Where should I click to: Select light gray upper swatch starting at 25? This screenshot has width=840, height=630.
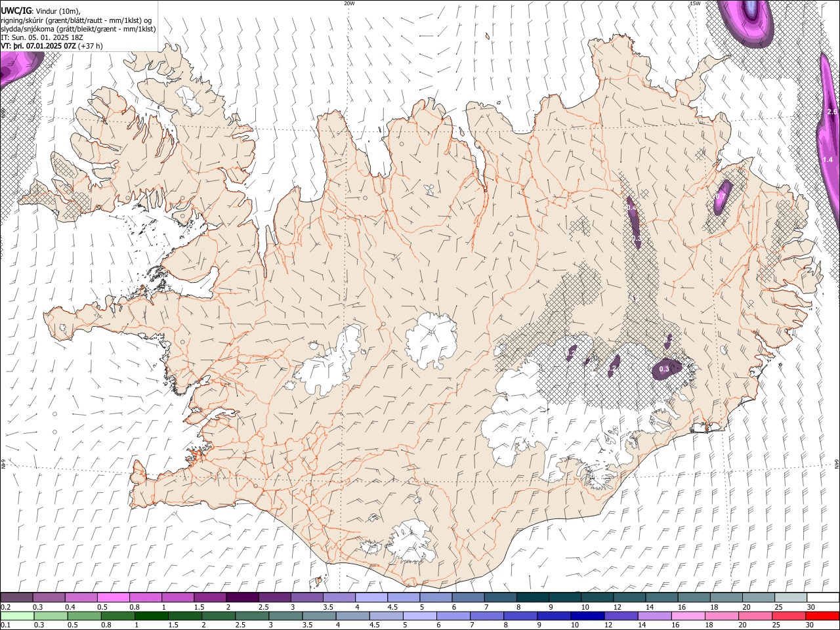click(791, 598)
